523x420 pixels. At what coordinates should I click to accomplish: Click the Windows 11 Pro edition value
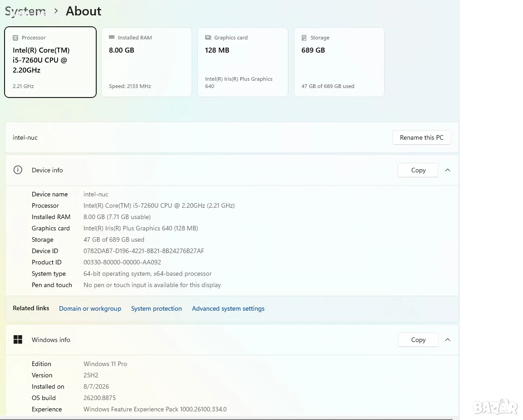click(105, 364)
